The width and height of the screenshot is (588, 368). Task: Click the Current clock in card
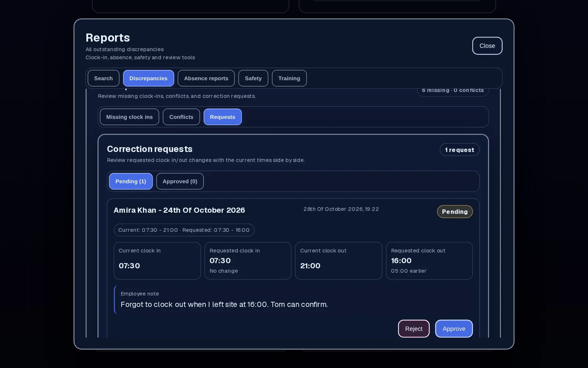click(x=157, y=261)
